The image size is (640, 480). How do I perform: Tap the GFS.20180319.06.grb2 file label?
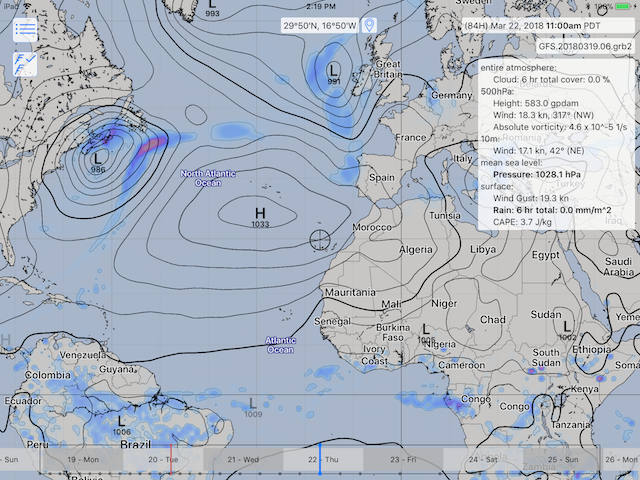point(585,46)
